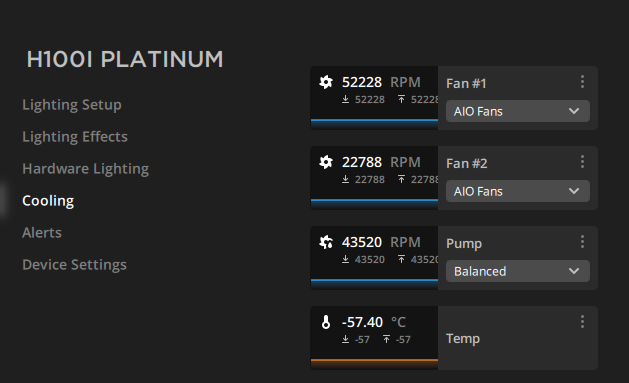Open Device Settings page
The image size is (629, 383).
[74, 265]
